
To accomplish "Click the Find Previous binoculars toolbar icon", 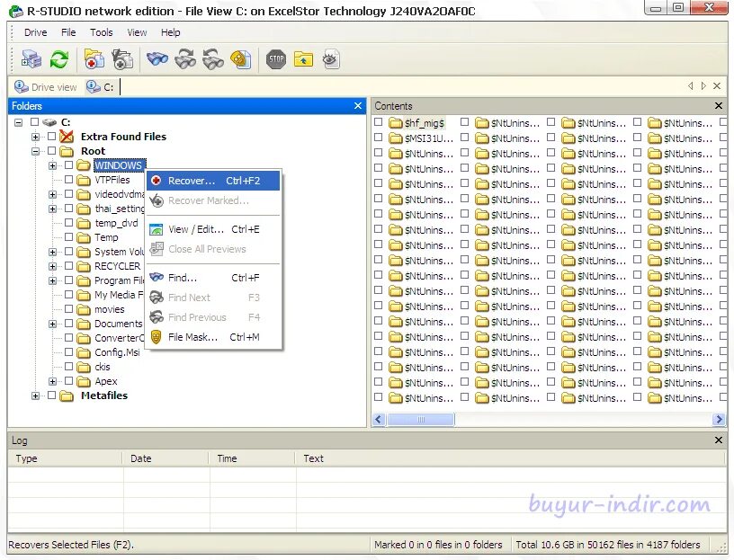I will (x=213, y=59).
